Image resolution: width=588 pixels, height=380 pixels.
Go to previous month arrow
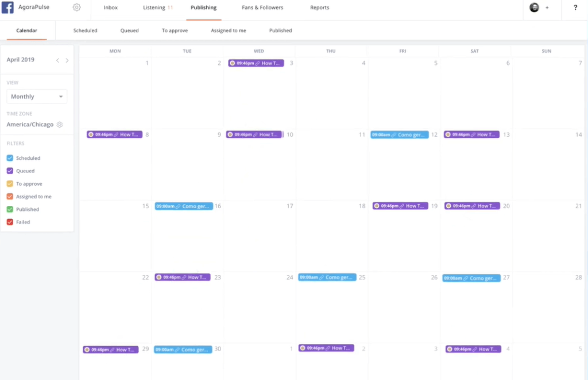tap(58, 60)
